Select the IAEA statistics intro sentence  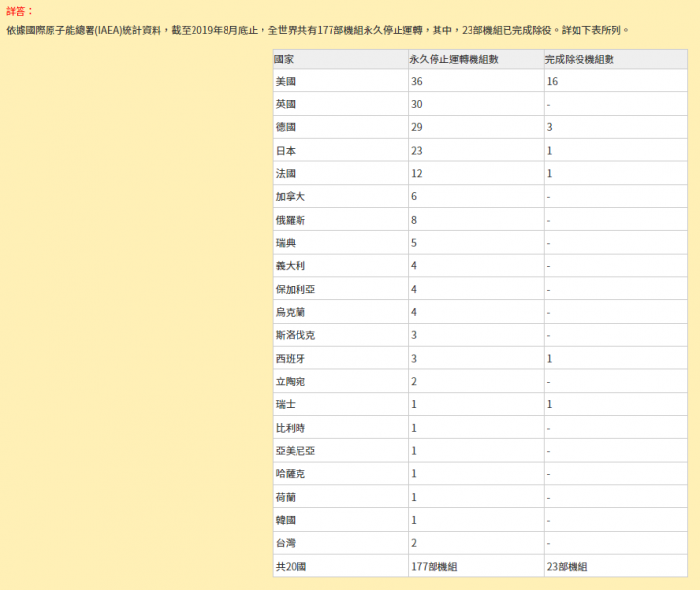pos(317,30)
